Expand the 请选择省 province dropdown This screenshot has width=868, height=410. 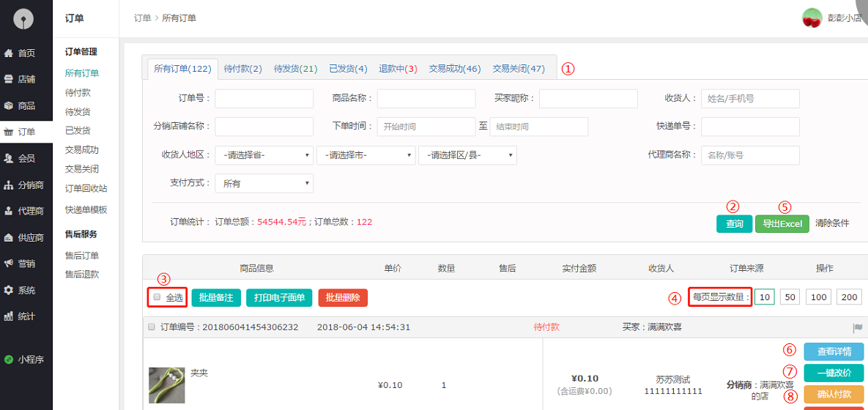click(264, 155)
